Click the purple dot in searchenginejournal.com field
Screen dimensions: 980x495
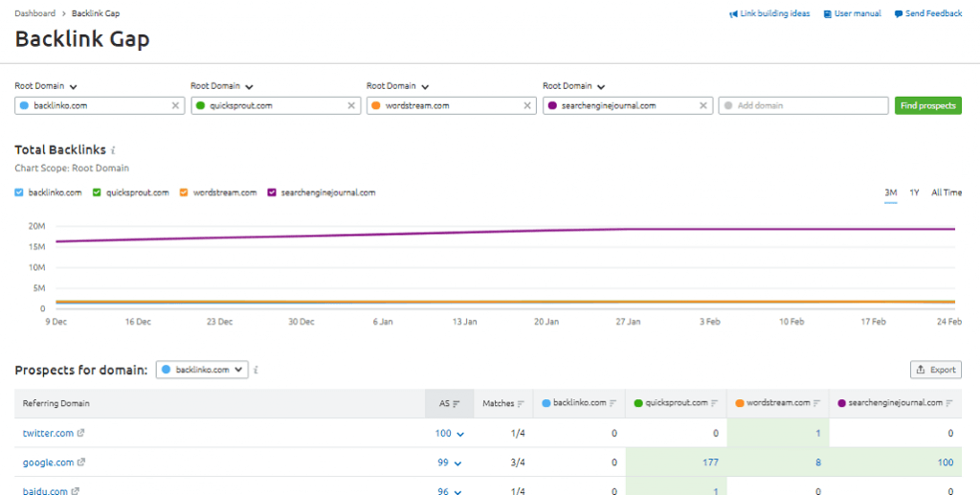(552, 105)
